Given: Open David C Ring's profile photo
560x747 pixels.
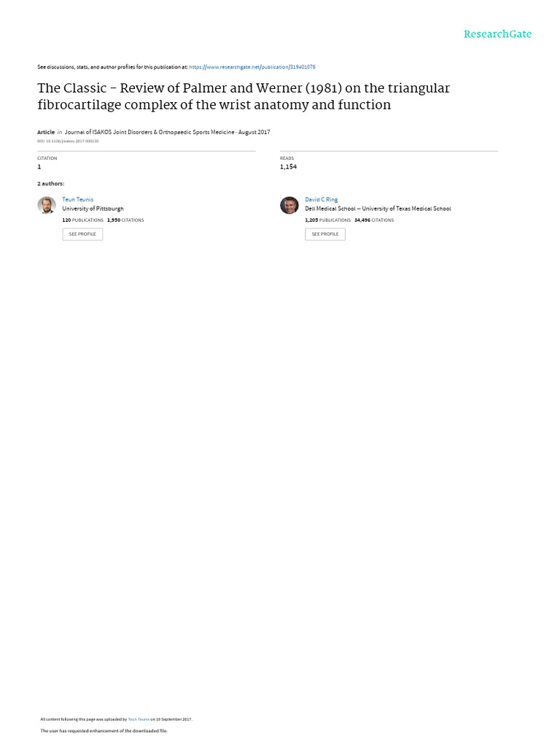Looking at the screenshot, I should [289, 206].
